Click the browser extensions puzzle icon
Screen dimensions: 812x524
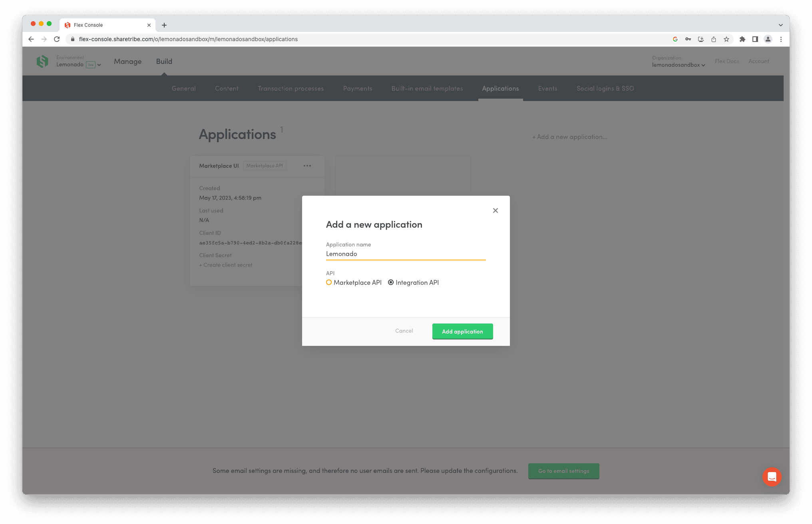[742, 39]
